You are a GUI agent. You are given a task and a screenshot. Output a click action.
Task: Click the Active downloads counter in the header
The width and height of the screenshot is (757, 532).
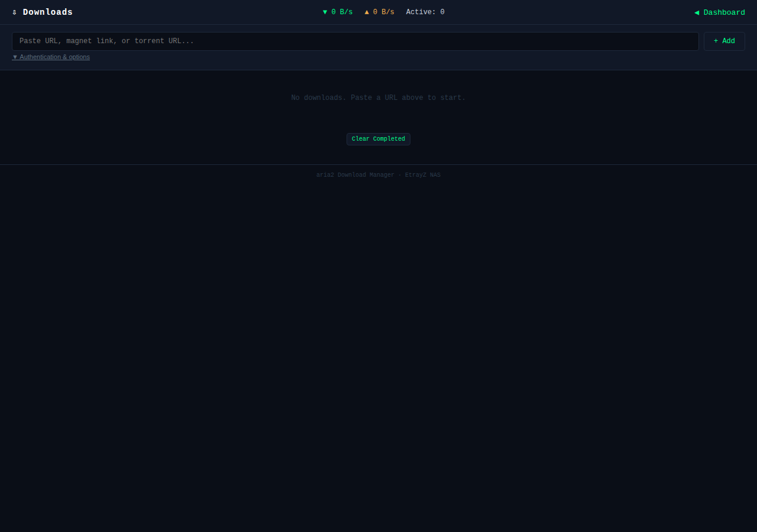point(425,12)
